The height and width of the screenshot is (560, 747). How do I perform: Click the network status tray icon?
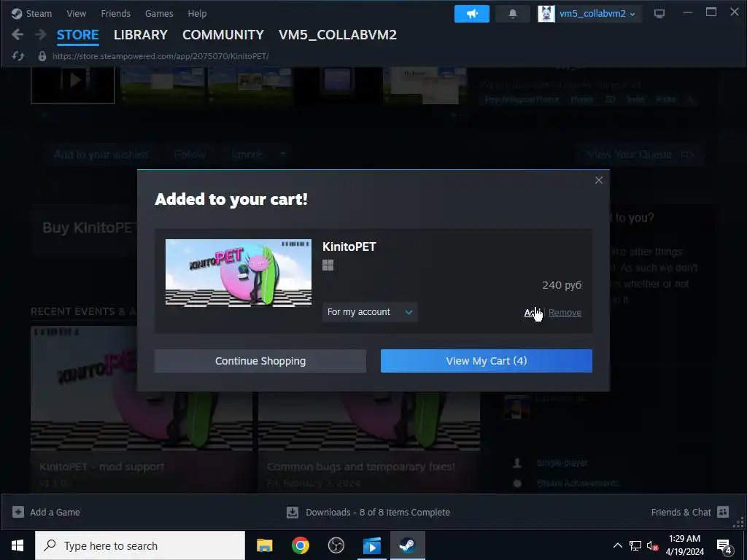[x=635, y=545]
